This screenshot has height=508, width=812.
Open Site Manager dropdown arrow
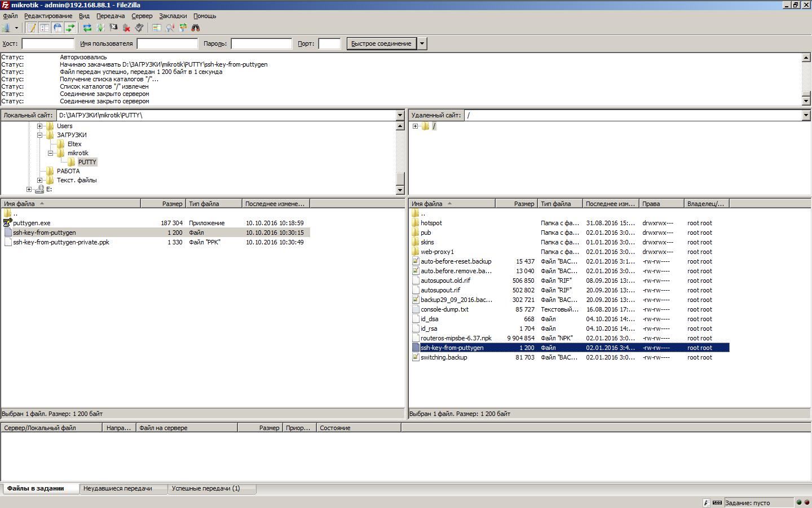pyautogui.click(x=16, y=28)
